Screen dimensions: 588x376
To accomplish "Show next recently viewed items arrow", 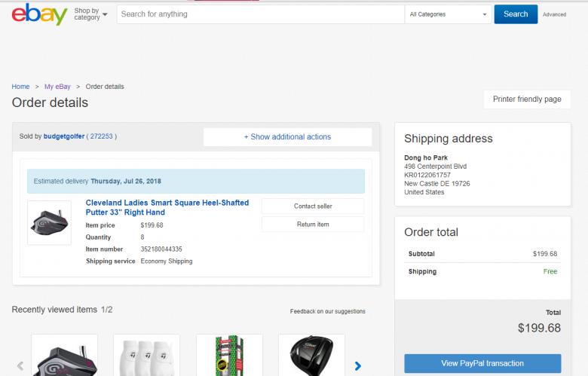I will point(358,366).
